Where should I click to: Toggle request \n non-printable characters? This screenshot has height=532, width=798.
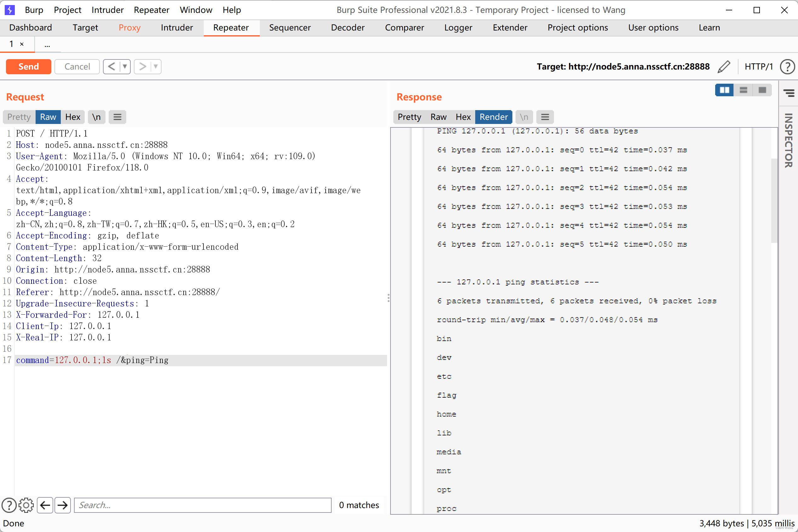click(96, 117)
